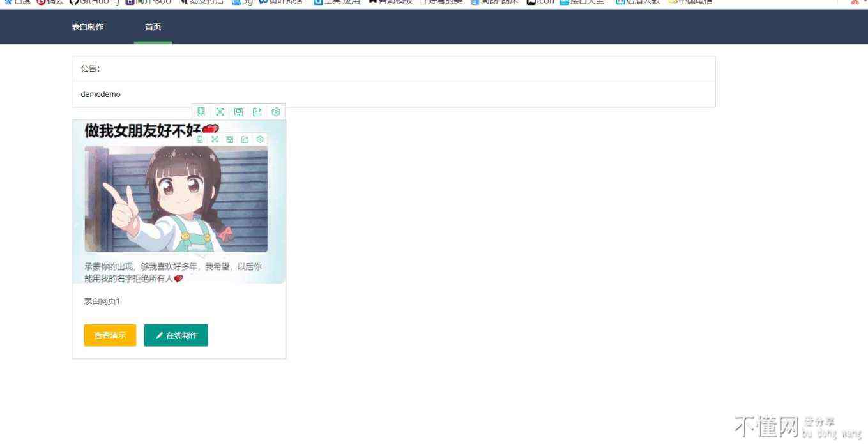Click screen capture icon in toolbar above card

238,112
